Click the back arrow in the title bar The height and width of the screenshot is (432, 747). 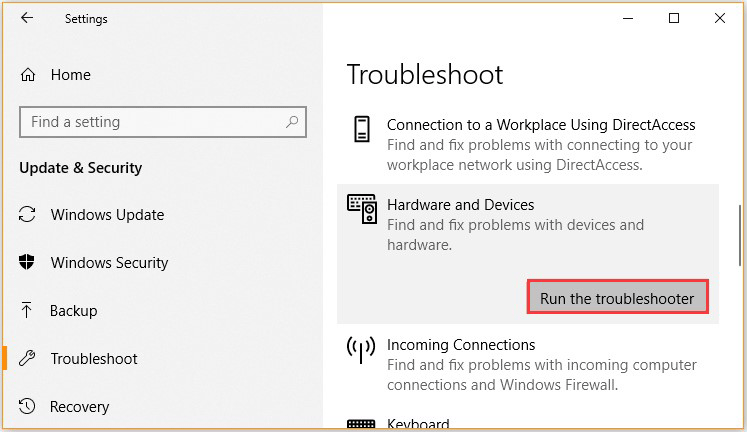point(27,18)
